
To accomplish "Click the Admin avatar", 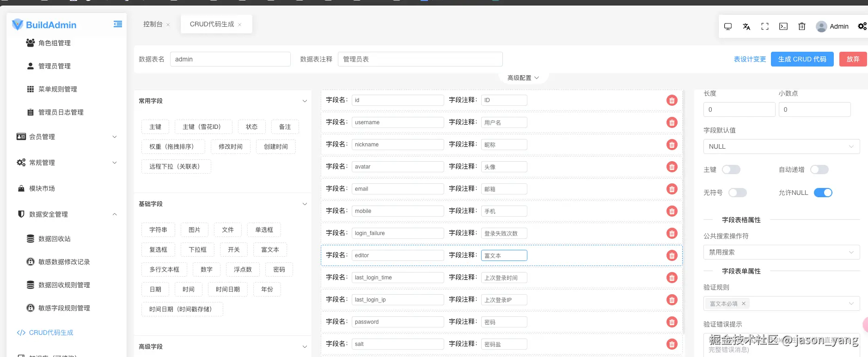I will (821, 26).
